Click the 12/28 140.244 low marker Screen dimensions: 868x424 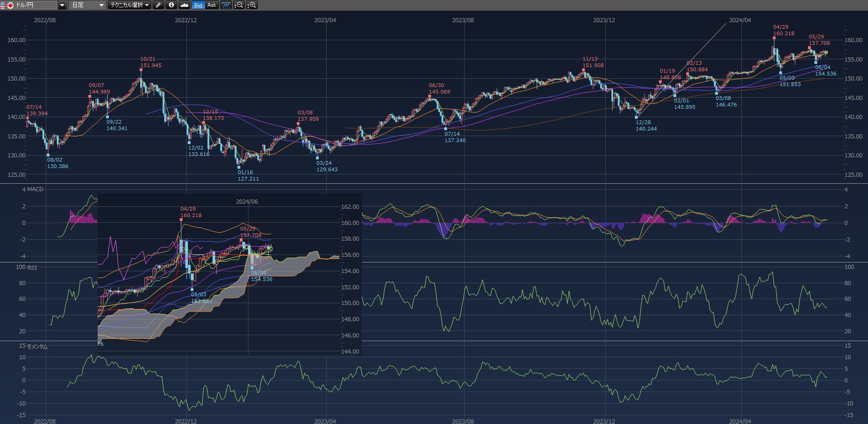(x=637, y=118)
